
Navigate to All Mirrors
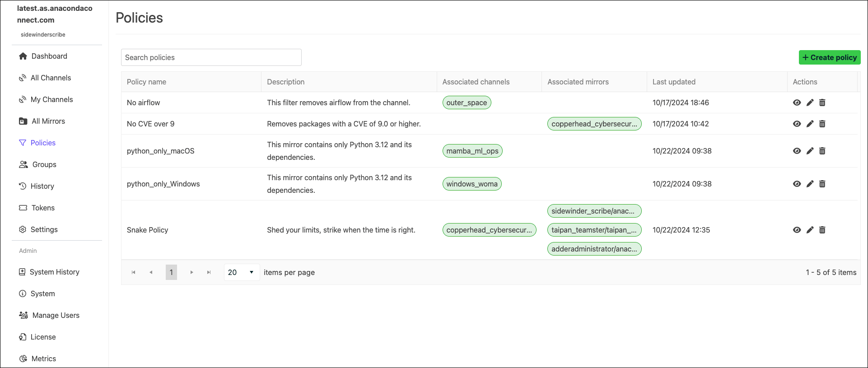[42, 121]
